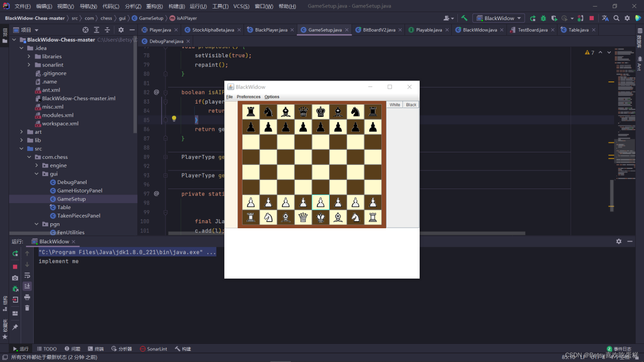Toggle scroll to end in the console

[27, 286]
